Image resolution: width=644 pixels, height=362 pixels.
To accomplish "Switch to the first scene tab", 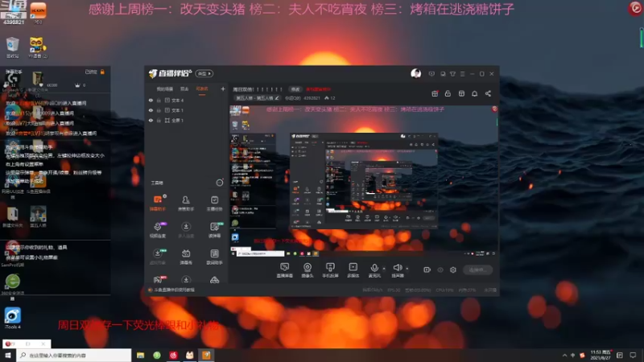I will 165,89.
